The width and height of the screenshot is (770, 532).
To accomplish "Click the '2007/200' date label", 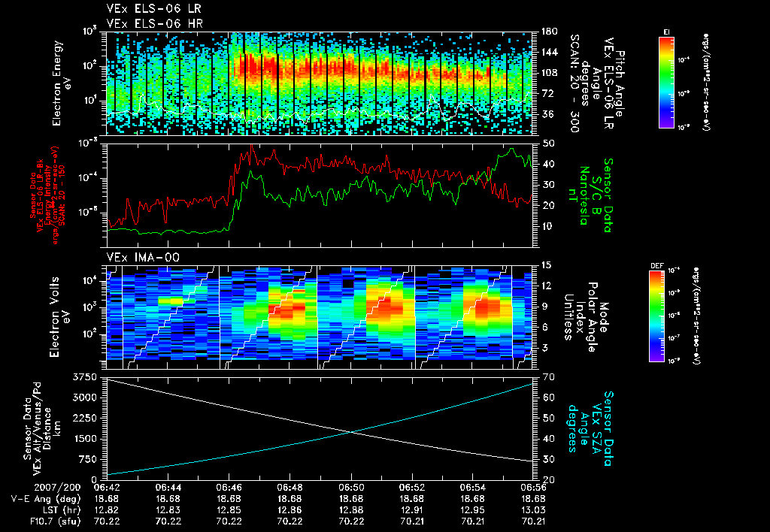I will (58, 488).
